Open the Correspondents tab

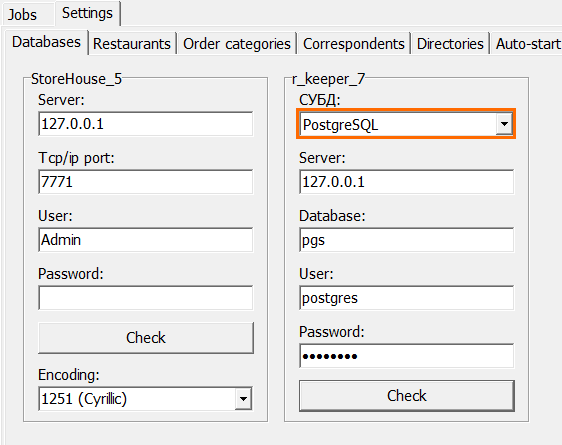pos(354,44)
